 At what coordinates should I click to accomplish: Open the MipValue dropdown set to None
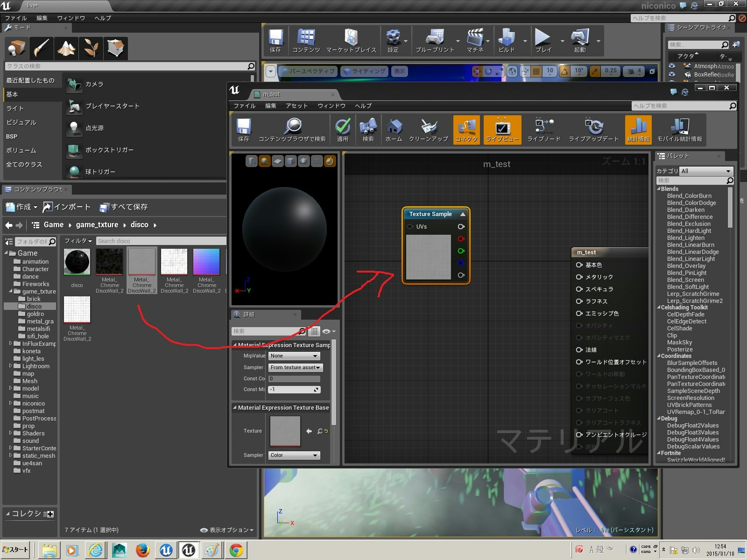(294, 356)
